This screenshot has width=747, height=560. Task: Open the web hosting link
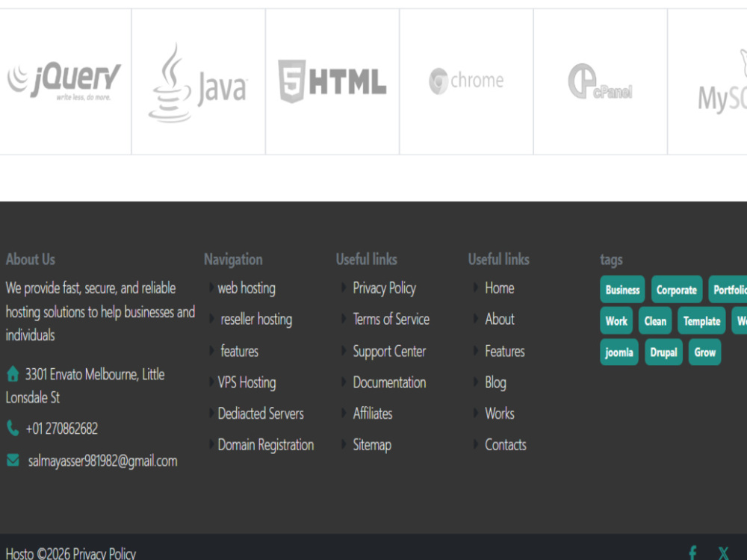247,288
